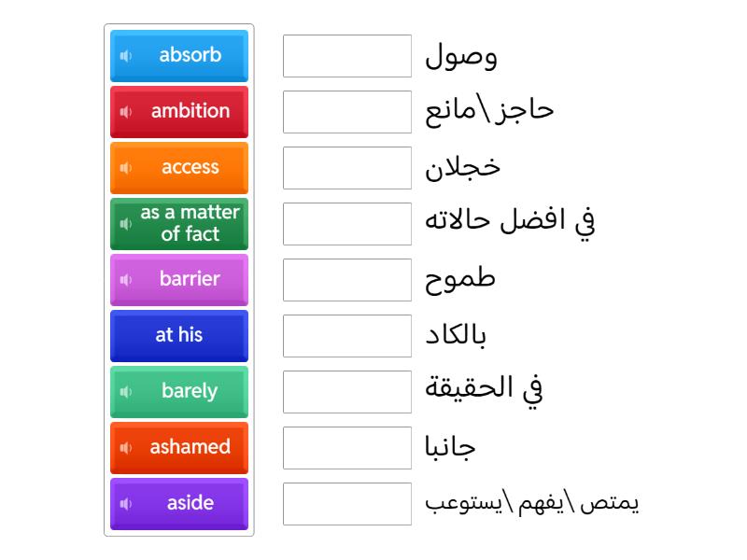Play audio for the aside tile
The width and height of the screenshot is (747, 560).
pyautogui.click(x=126, y=504)
